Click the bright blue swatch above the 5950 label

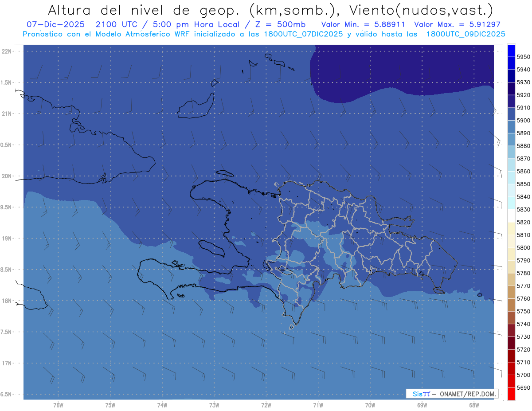coord(511,51)
